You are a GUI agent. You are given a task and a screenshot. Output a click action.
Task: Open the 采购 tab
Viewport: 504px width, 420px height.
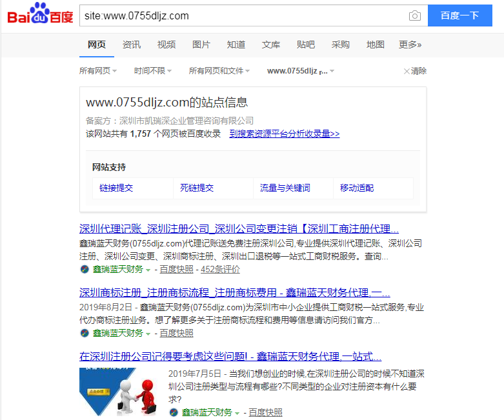pos(340,45)
